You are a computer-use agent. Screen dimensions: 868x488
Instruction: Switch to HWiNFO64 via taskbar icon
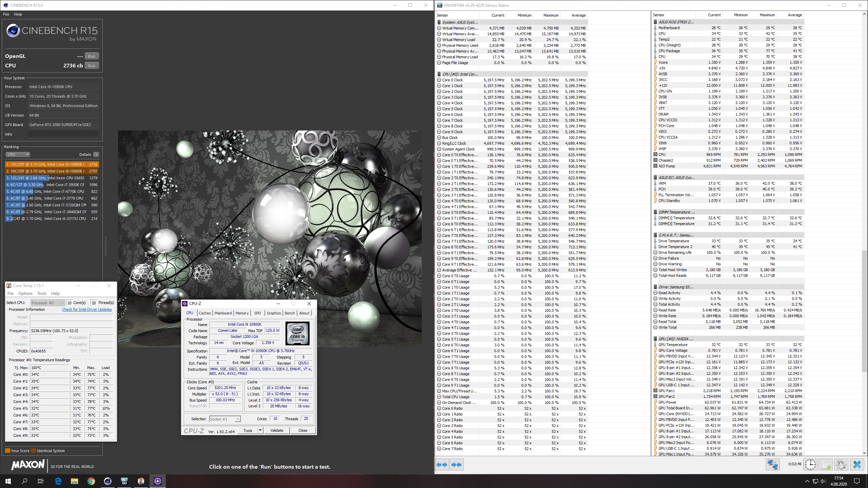[x=124, y=481]
